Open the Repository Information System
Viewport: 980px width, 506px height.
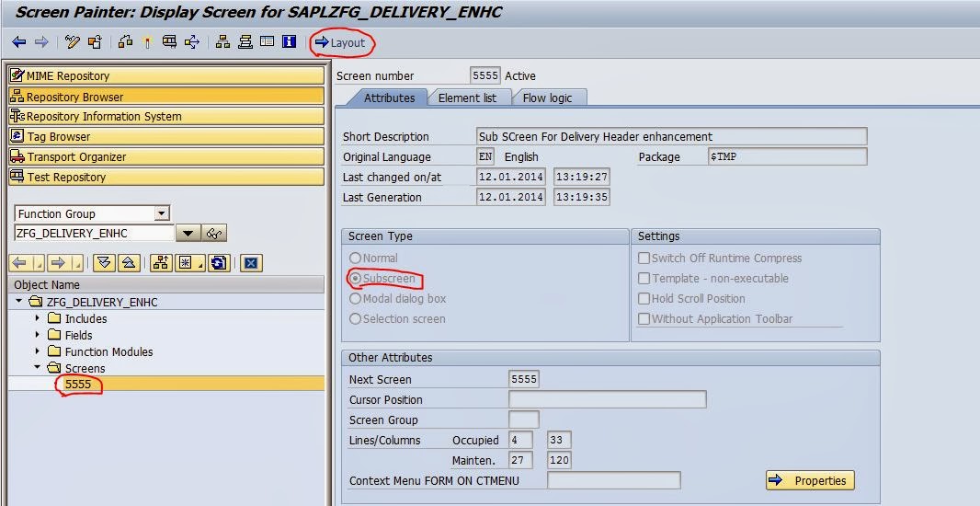tap(166, 116)
